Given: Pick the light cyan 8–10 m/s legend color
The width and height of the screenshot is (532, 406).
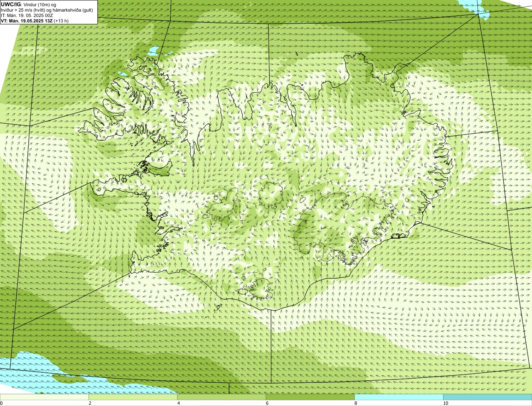Looking at the screenshot, I should (399, 397).
